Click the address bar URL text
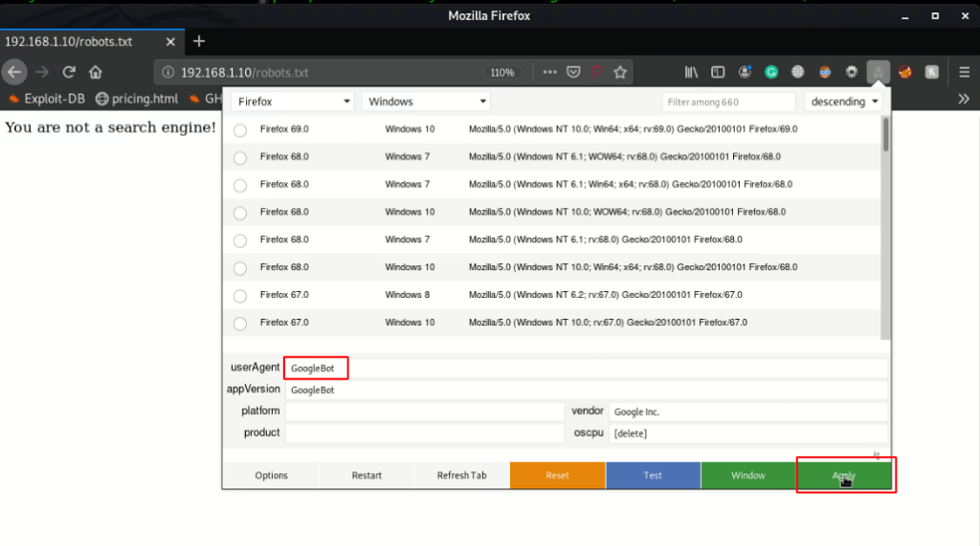The width and height of the screenshot is (980, 546). (x=244, y=73)
